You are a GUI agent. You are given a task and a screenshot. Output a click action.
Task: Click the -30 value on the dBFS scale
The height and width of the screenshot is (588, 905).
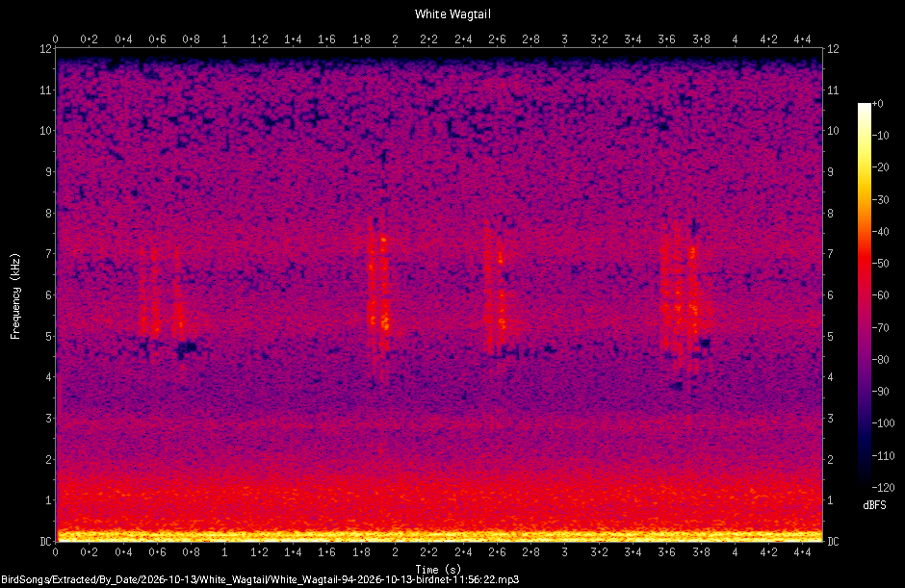click(880, 199)
